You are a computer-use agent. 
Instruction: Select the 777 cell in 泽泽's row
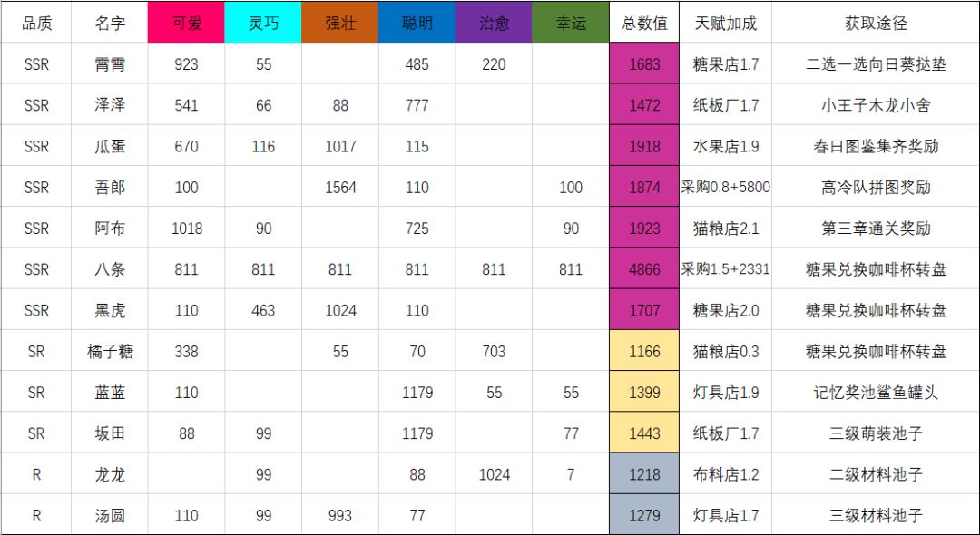(416, 105)
